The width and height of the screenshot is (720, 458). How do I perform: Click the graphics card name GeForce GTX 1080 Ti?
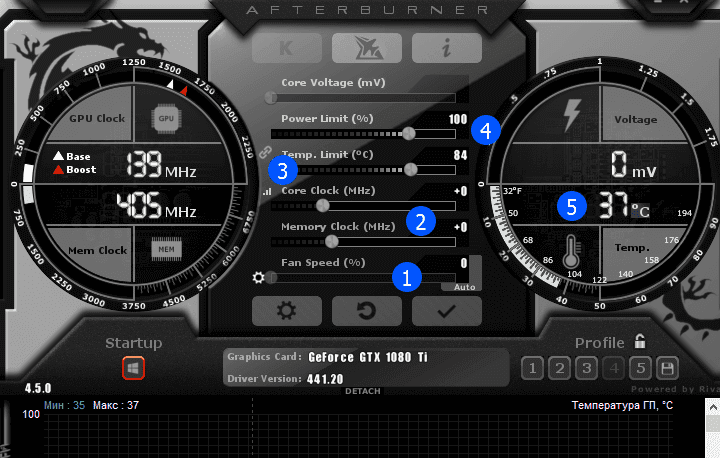point(368,357)
